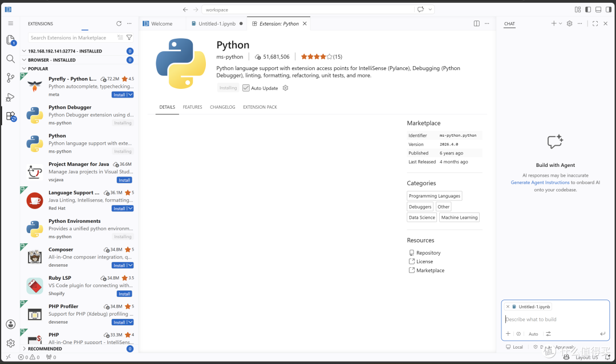616x364 pixels.
Task: Click the split editor right icon
Action: pos(476,23)
